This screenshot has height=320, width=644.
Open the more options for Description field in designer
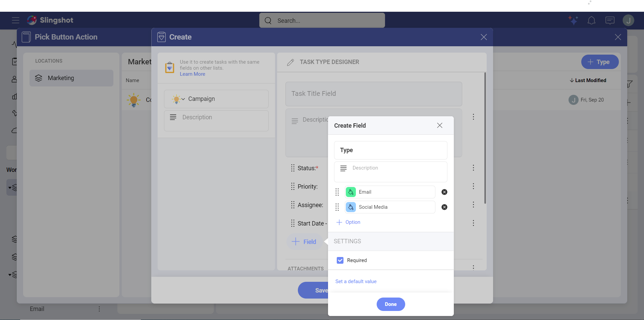click(473, 117)
